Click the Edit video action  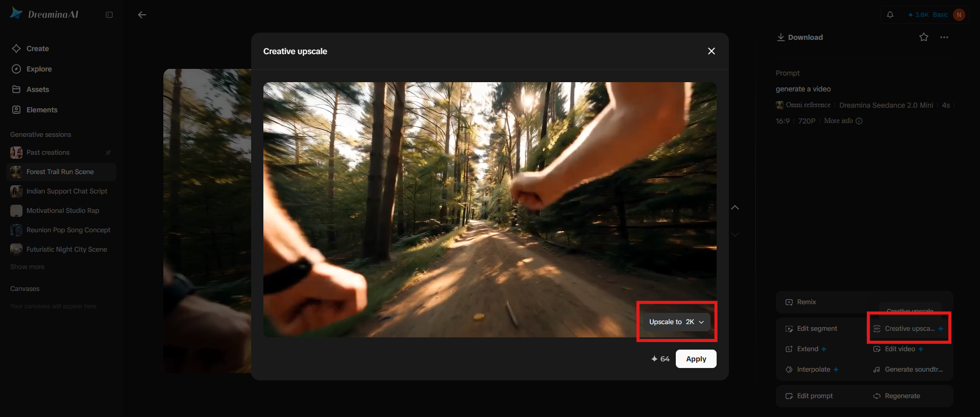point(898,349)
